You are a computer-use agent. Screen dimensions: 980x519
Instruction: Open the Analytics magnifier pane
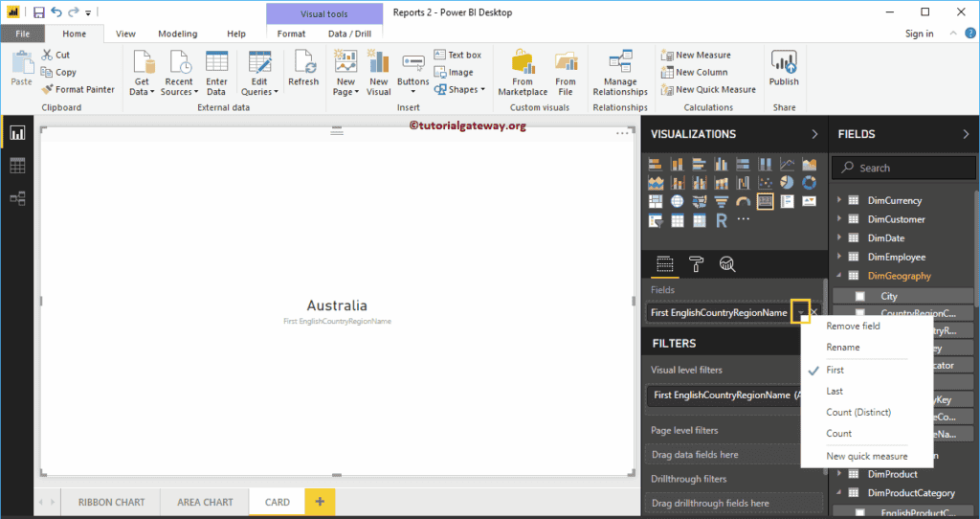click(727, 264)
